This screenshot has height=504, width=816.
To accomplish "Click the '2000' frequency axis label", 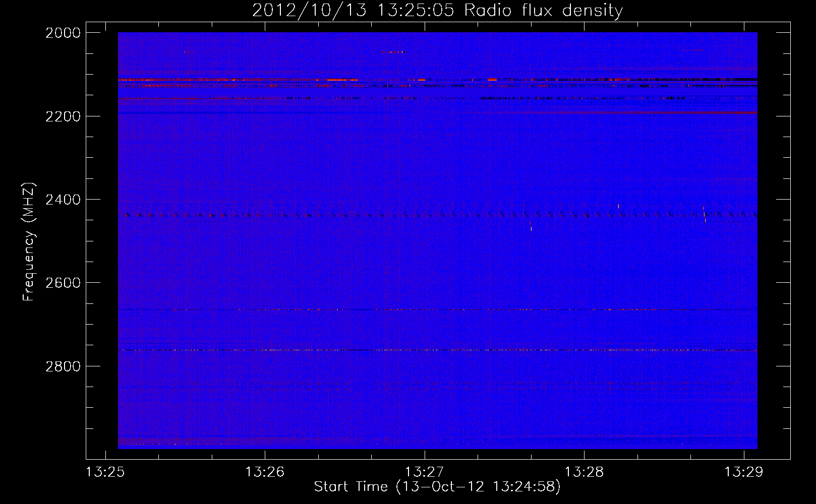I will (63, 33).
